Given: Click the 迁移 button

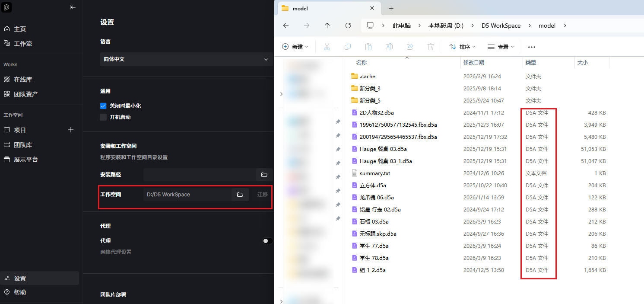Looking at the screenshot, I should pyautogui.click(x=263, y=195).
